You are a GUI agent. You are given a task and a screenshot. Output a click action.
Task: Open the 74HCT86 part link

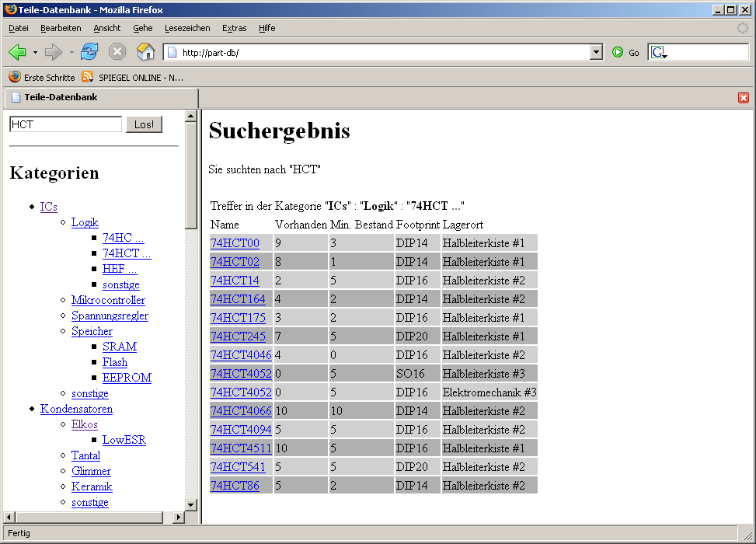coord(235,486)
